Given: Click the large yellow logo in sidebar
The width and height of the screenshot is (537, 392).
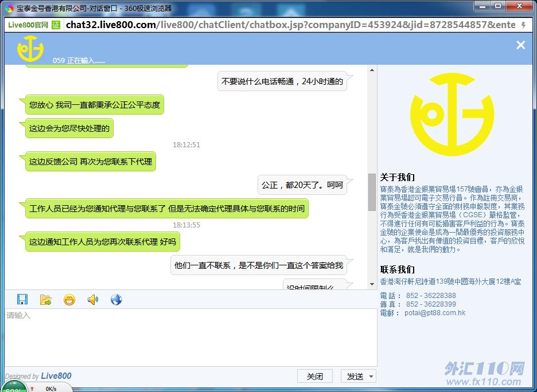Looking at the screenshot, I should point(452,114).
